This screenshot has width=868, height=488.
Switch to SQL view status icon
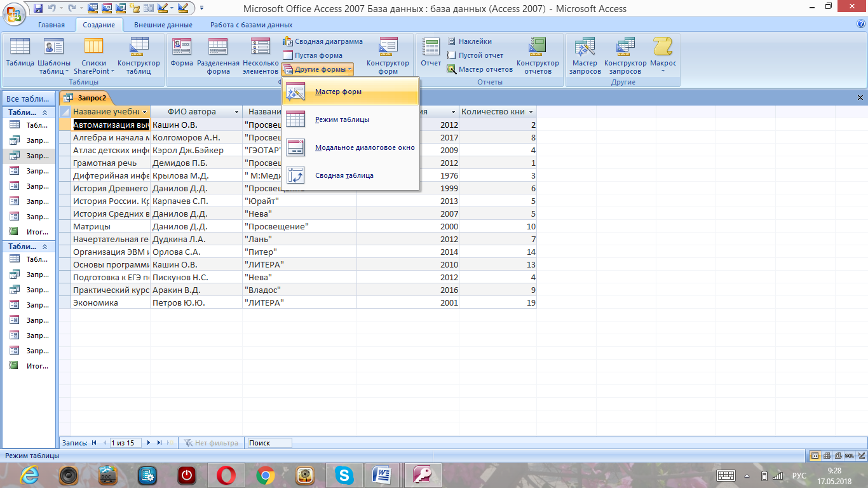click(x=849, y=456)
